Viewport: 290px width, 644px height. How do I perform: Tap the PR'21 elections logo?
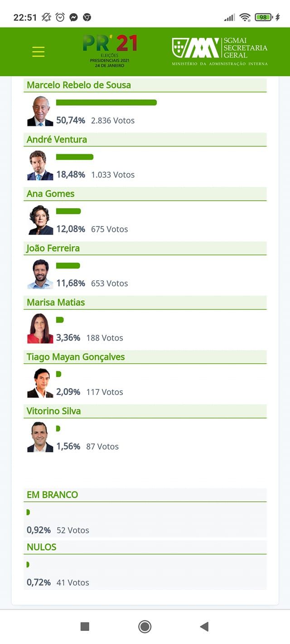[x=110, y=51]
